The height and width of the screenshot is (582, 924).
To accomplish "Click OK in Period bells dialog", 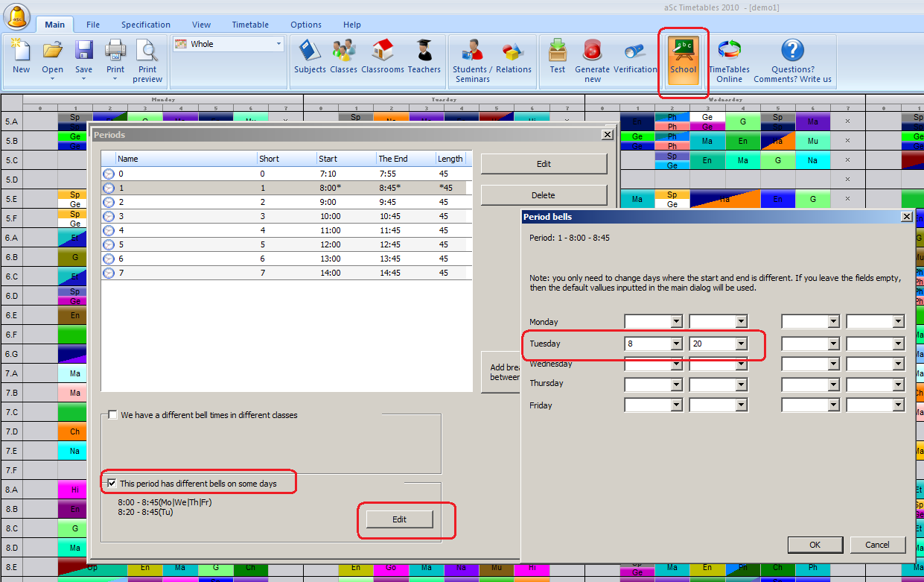I will coord(815,545).
